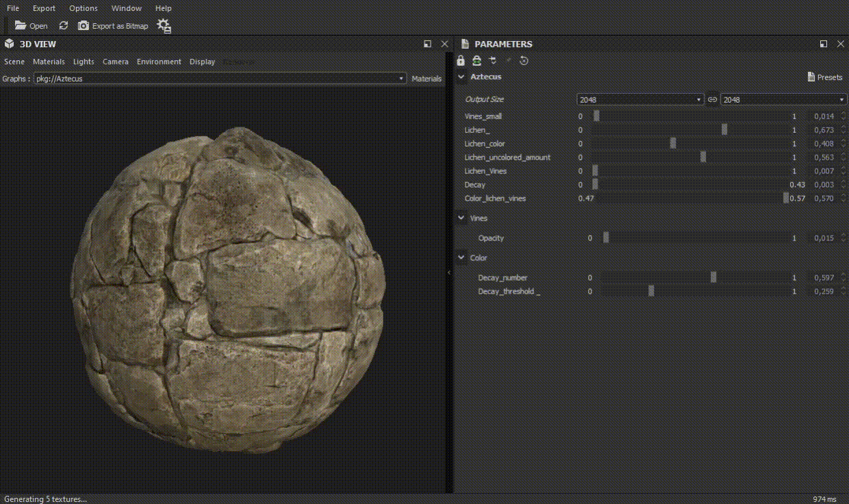Click the Open folder icon in toolbar
This screenshot has width=849, height=504.
tap(21, 25)
